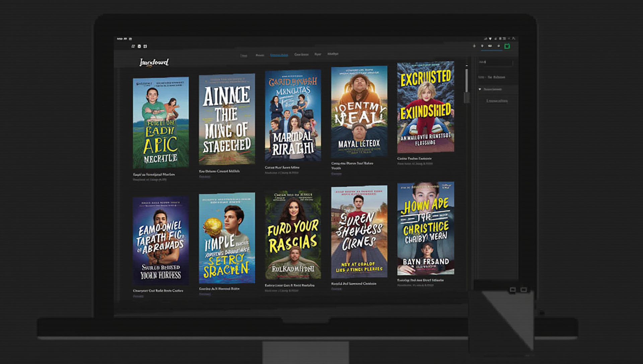Click the underlined link in the right sidebar

[497, 101]
